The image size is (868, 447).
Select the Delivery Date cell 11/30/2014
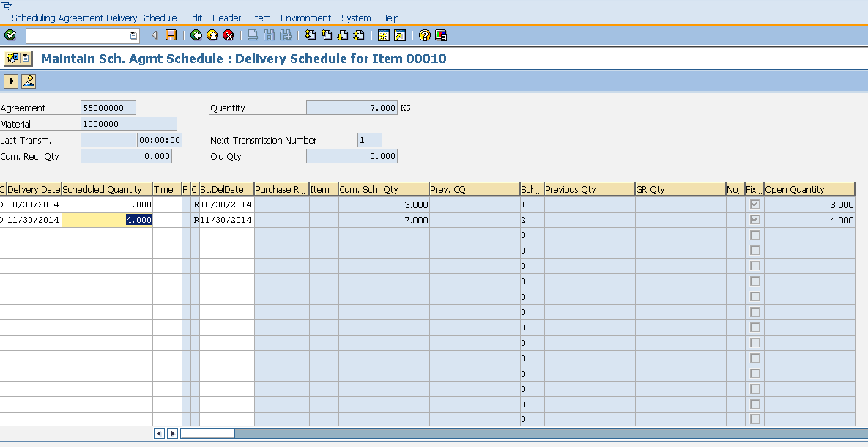(x=34, y=220)
